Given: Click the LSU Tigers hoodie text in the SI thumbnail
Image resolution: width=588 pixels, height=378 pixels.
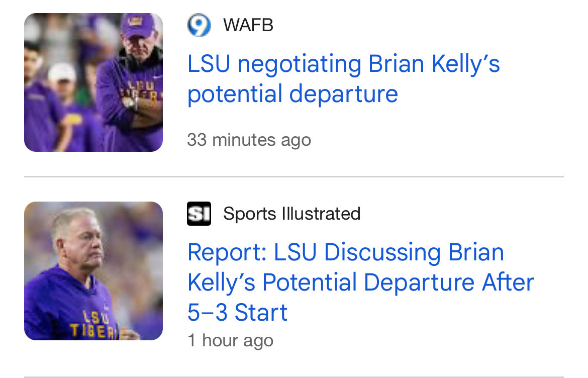Looking at the screenshot, I should click(94, 324).
